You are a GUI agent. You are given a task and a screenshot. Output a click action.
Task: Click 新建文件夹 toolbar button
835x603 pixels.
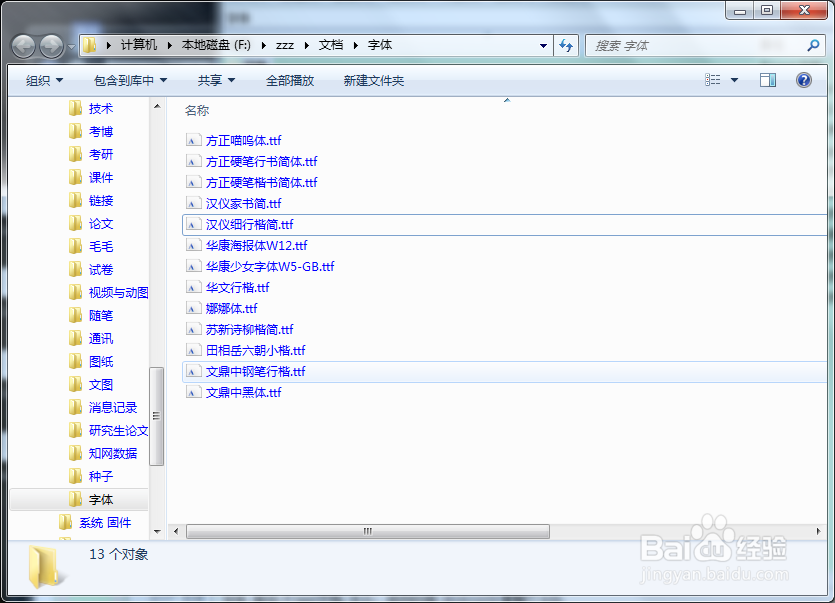coord(374,80)
